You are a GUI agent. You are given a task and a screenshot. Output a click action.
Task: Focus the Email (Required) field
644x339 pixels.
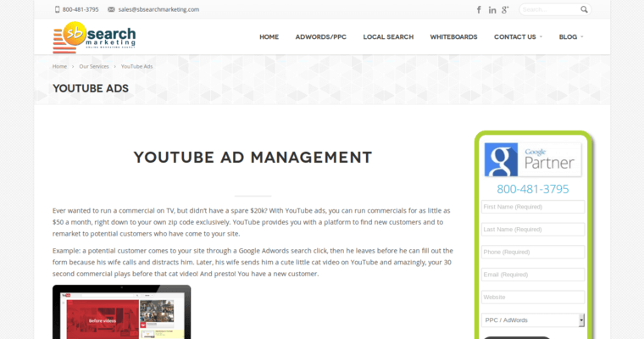click(532, 275)
